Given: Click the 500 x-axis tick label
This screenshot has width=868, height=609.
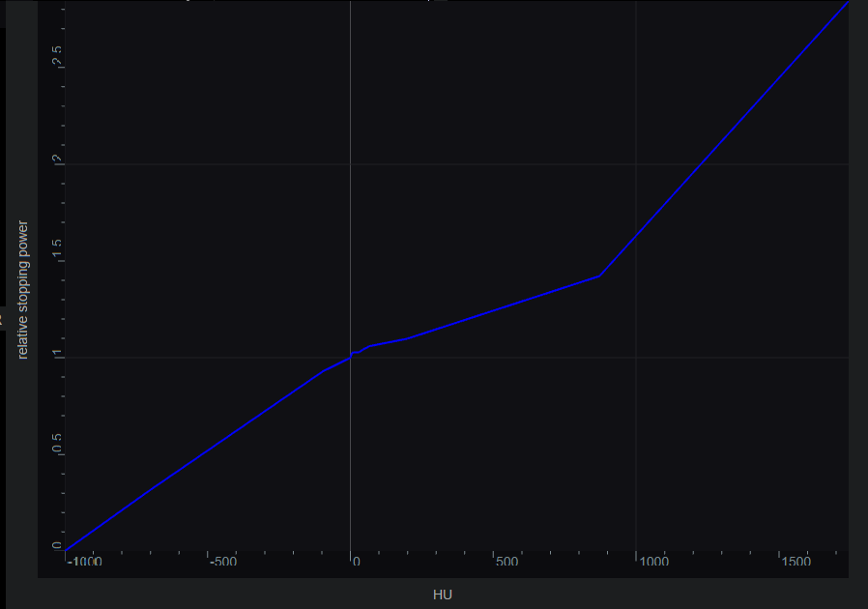Looking at the screenshot, I should click(x=506, y=562).
